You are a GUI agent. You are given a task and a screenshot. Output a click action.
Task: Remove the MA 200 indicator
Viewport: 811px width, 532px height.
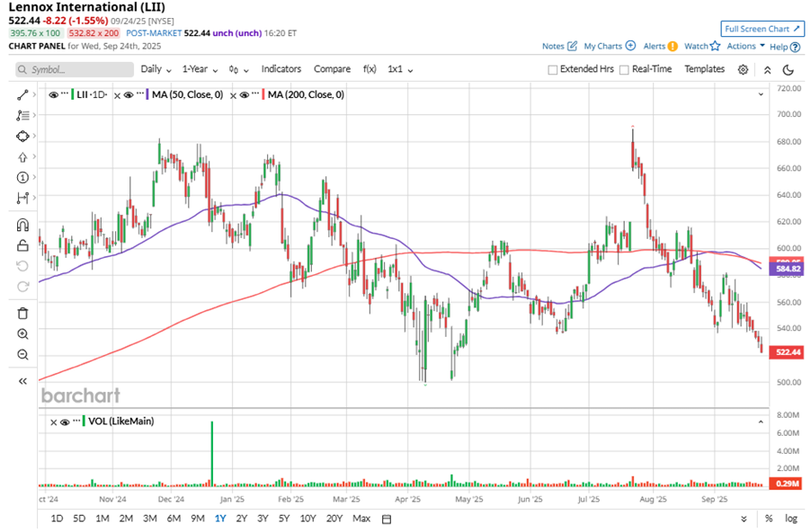(233, 95)
